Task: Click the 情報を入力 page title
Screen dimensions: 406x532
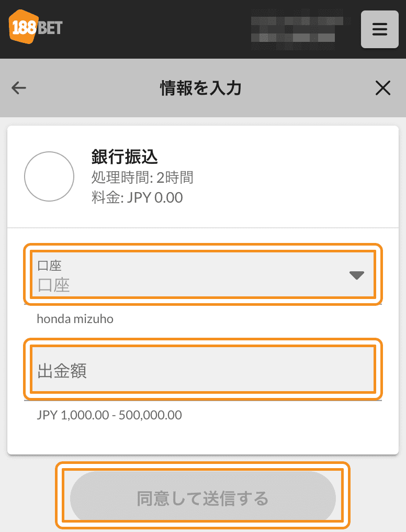Action: pos(200,88)
